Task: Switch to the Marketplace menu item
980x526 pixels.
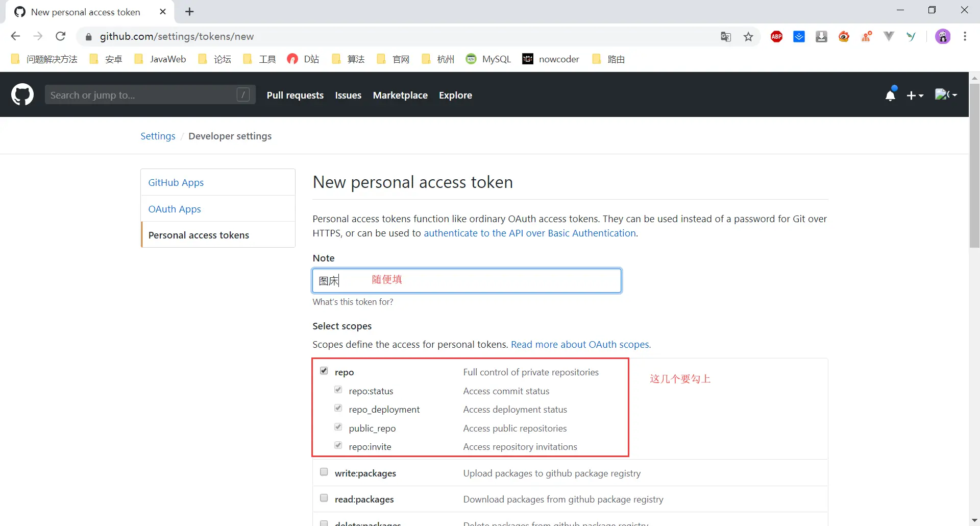Action: [400, 95]
